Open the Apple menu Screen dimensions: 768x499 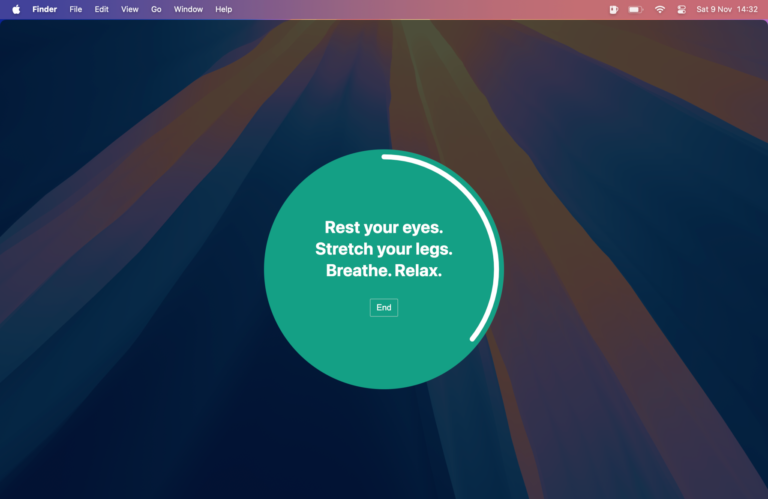click(x=16, y=9)
